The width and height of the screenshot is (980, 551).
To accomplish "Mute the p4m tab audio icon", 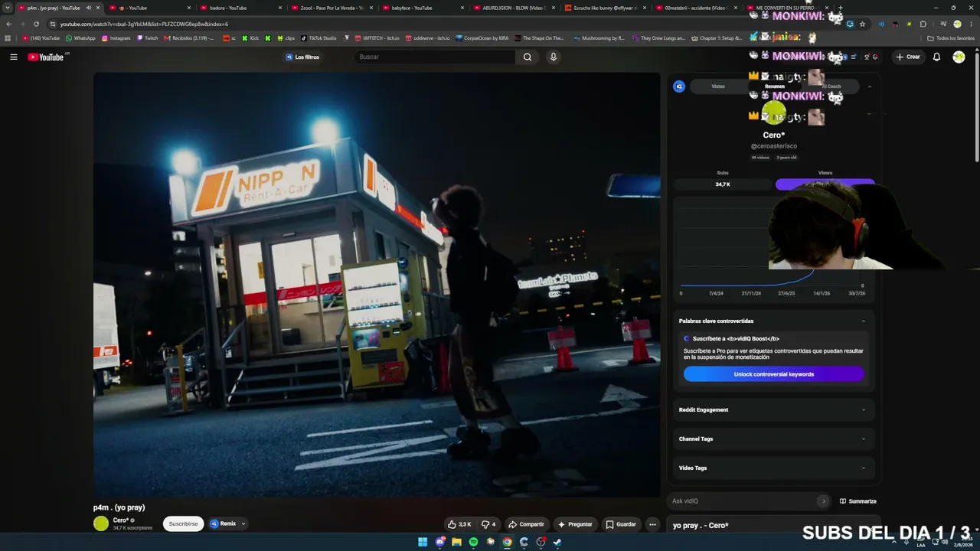I will pyautogui.click(x=88, y=8).
